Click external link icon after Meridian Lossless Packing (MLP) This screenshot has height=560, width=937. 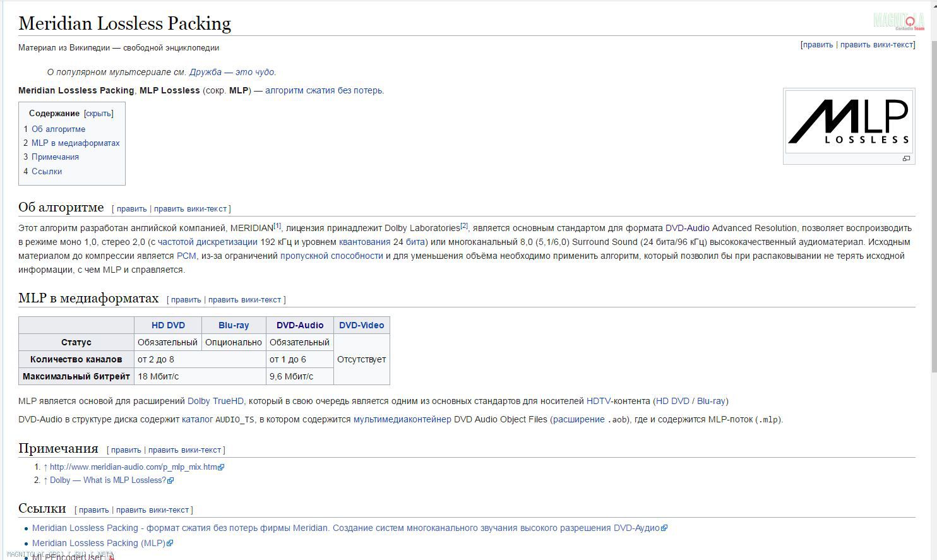[x=169, y=544]
